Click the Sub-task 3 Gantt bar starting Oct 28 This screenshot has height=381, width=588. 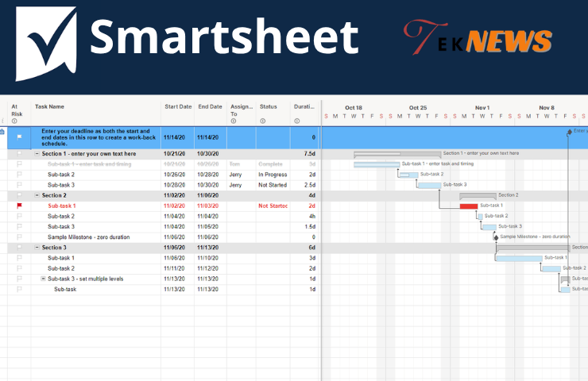point(429,185)
